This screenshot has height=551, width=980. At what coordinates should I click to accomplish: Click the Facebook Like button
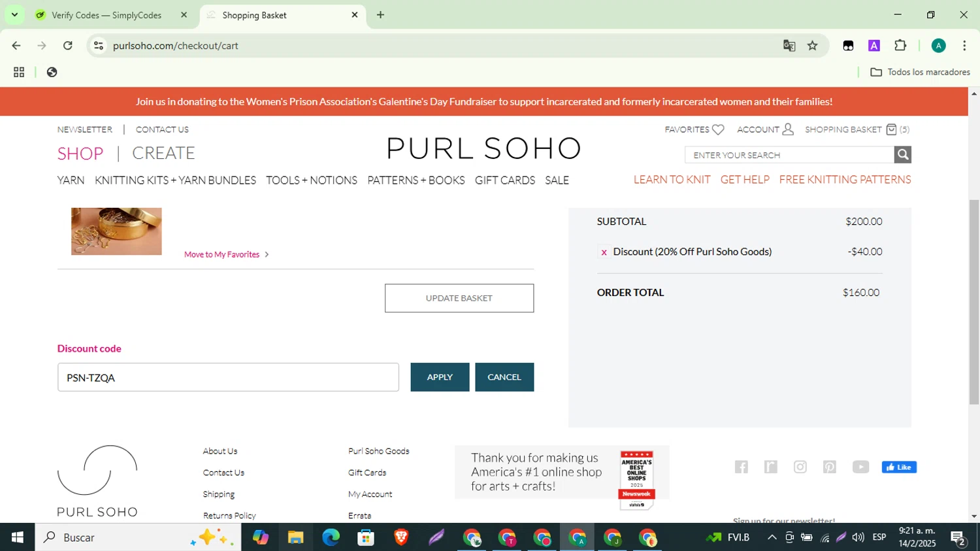pyautogui.click(x=899, y=467)
